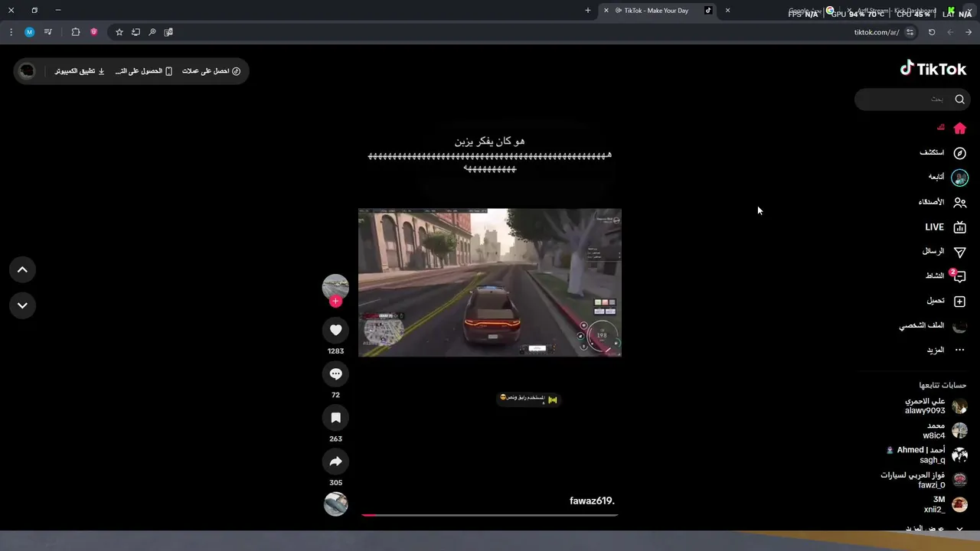
Task: Open the creator's avatar above the like button
Action: point(335,286)
